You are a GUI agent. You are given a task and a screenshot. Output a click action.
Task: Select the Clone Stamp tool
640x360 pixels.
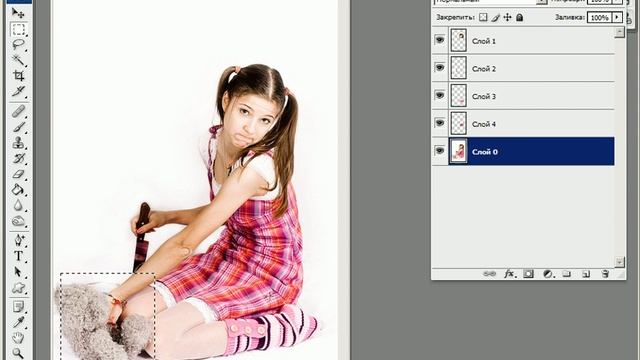[18, 142]
